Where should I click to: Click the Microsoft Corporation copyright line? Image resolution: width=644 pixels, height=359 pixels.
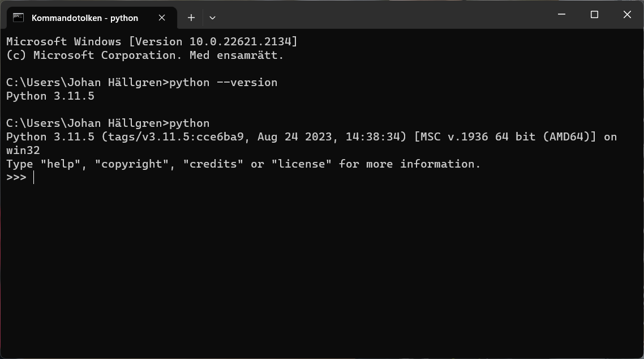pyautogui.click(x=144, y=55)
